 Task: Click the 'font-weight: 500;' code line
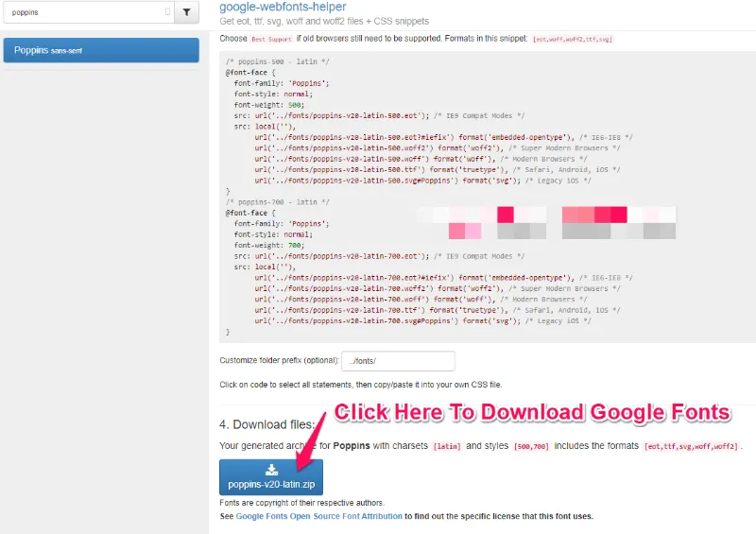pyautogui.click(x=269, y=105)
